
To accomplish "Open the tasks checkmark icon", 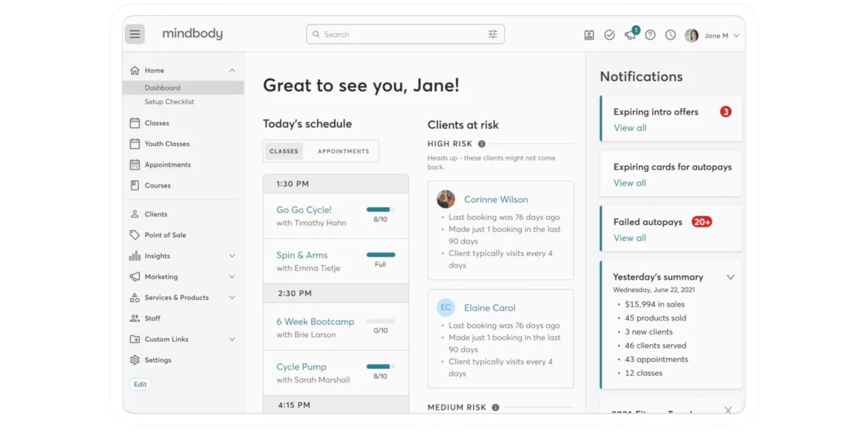I will (609, 35).
